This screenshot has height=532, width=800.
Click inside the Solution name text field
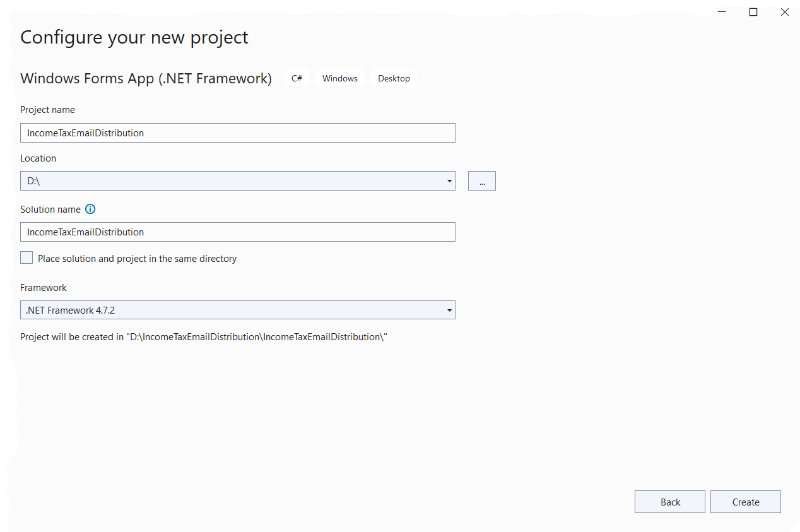pyautogui.click(x=237, y=232)
